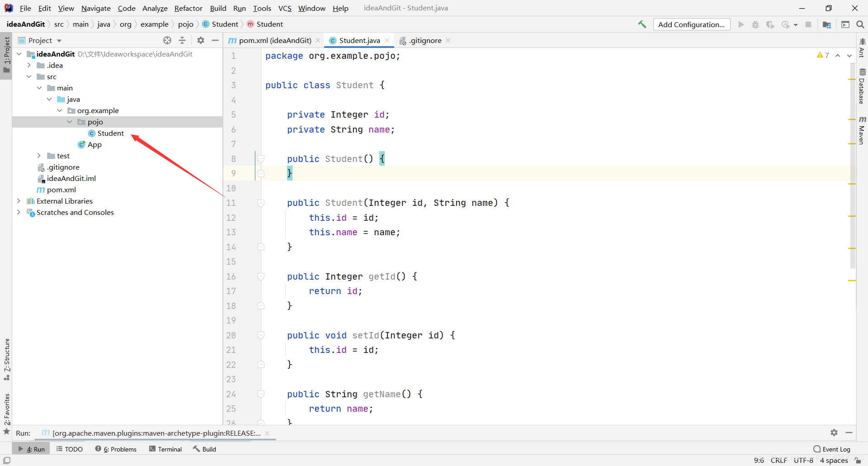The width and height of the screenshot is (868, 466).
Task: Click the Run with Coverage icon
Action: coord(770,24)
